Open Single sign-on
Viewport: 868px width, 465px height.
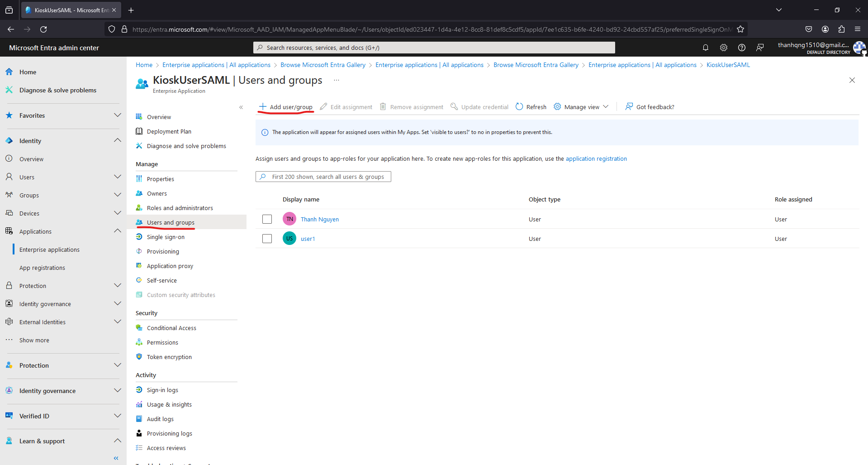tap(166, 237)
